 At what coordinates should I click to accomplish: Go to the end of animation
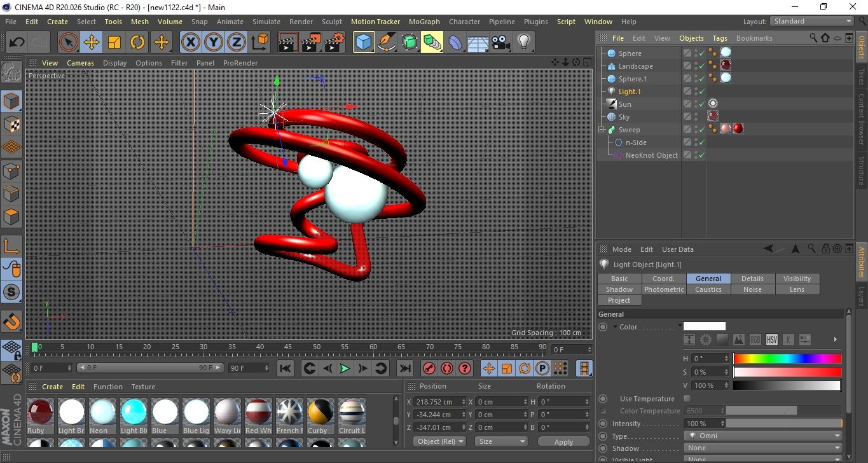[x=404, y=368]
